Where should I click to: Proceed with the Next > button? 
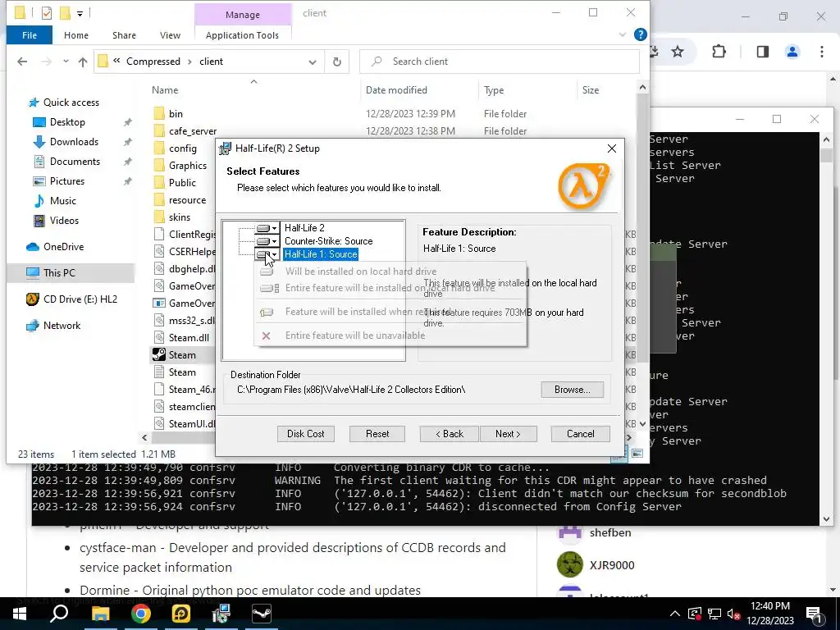pyautogui.click(x=508, y=434)
